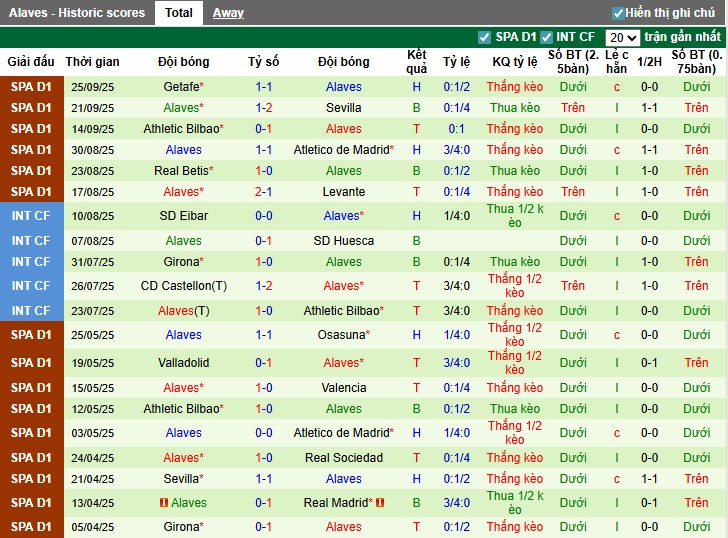Uncheck the SPA D1 league filter
The width and height of the screenshot is (728, 538).
(485, 37)
